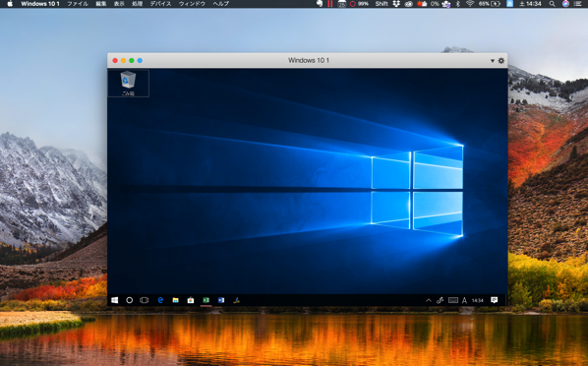Select the Recycle Bin desktop icon
This screenshot has width=588, height=366.
point(128,83)
